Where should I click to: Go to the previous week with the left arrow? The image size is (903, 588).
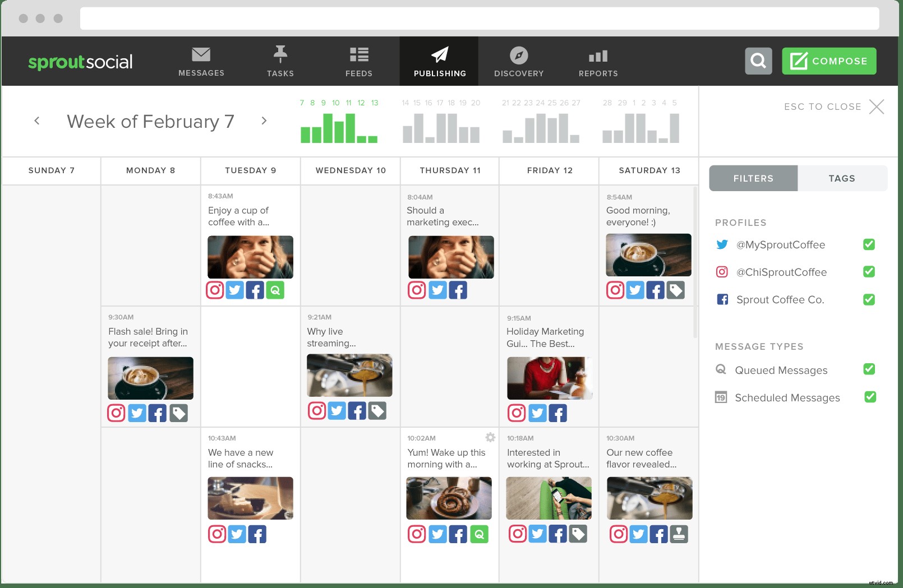click(x=36, y=121)
